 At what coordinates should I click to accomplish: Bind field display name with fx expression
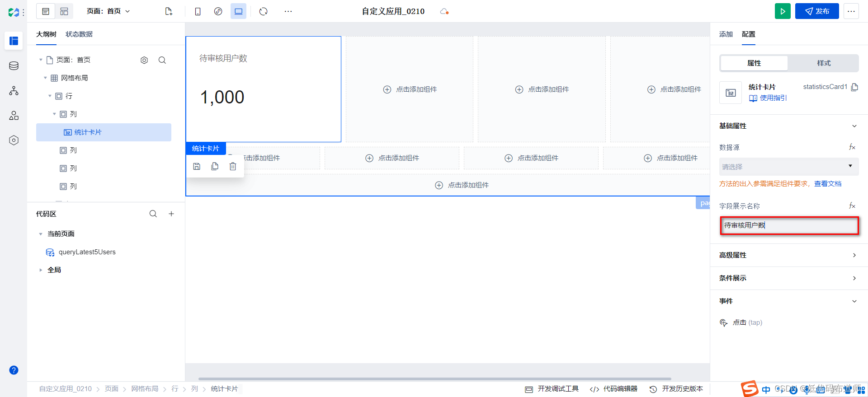tap(852, 206)
